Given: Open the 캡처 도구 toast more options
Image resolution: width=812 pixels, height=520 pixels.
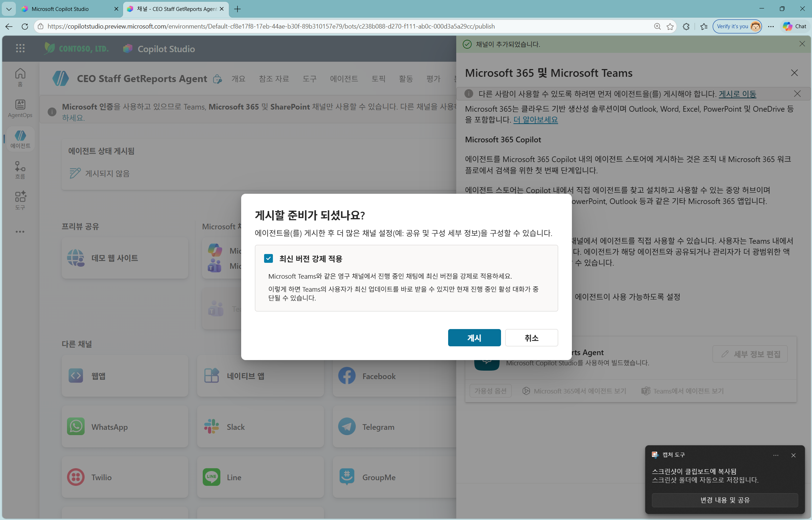Looking at the screenshot, I should (776, 455).
